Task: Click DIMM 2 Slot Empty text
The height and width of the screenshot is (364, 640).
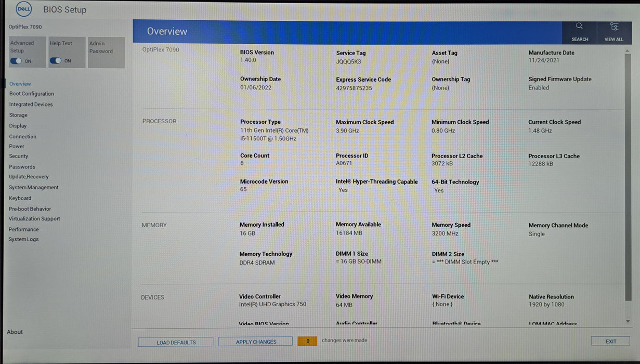Action: coord(465,262)
